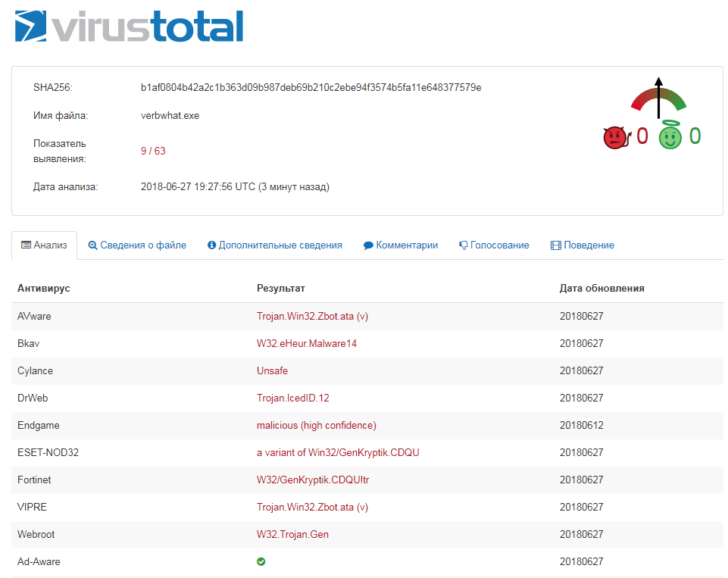
Task: Click the analysis date 2018-06-27 19:27:56 UTC
Action: [198, 186]
